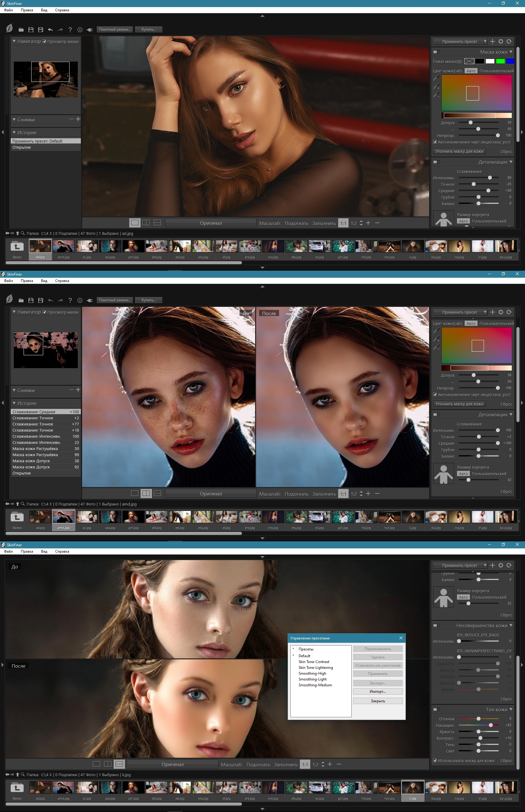525x812 pixels.
Task: Toggle Несовершенства кожи section switch in bottom window
Action: [436, 625]
